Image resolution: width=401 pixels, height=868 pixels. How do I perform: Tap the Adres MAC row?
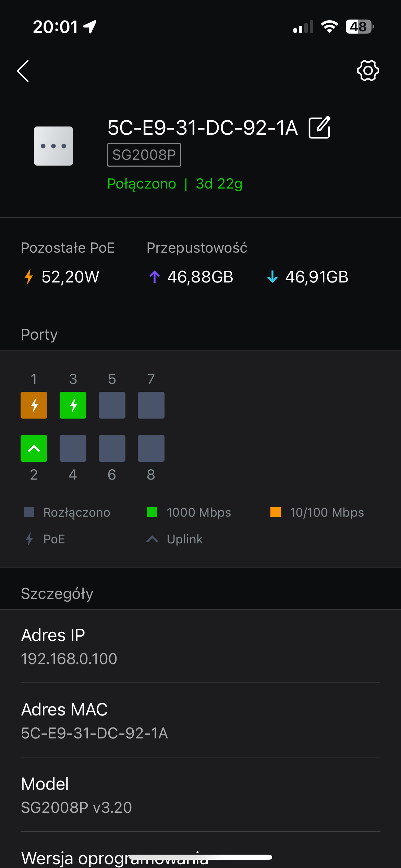[x=200, y=721]
